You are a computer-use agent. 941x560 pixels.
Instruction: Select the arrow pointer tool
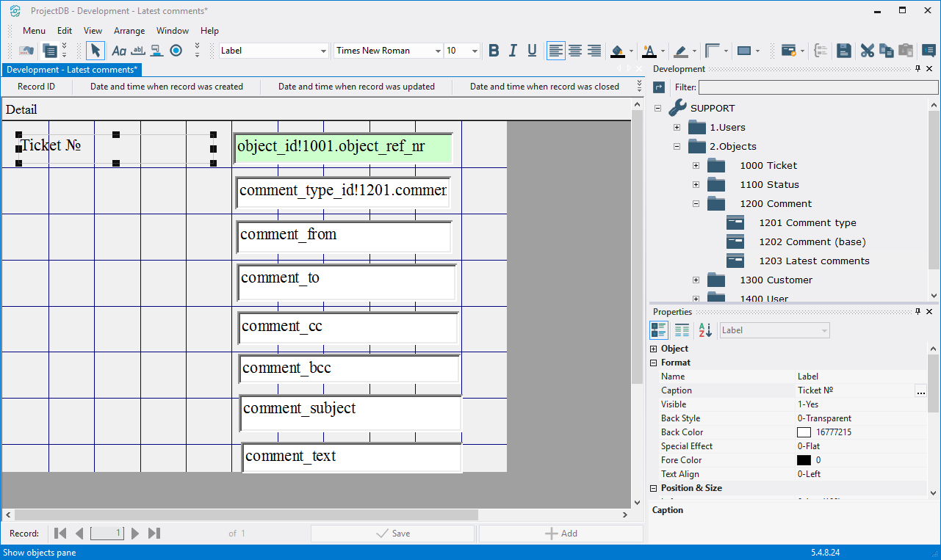(x=95, y=51)
